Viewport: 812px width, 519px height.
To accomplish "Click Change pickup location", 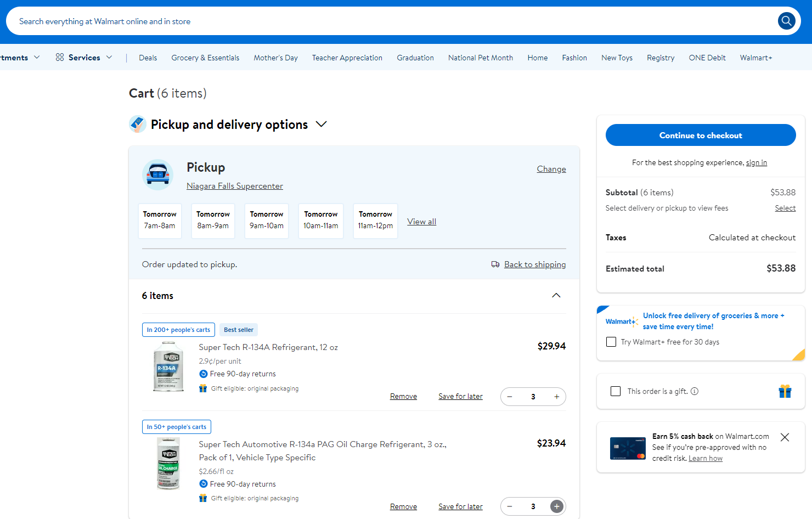I will [551, 169].
